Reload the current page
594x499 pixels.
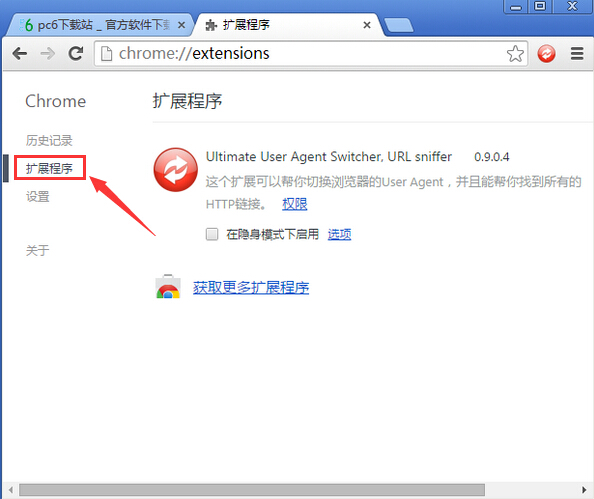[x=76, y=53]
